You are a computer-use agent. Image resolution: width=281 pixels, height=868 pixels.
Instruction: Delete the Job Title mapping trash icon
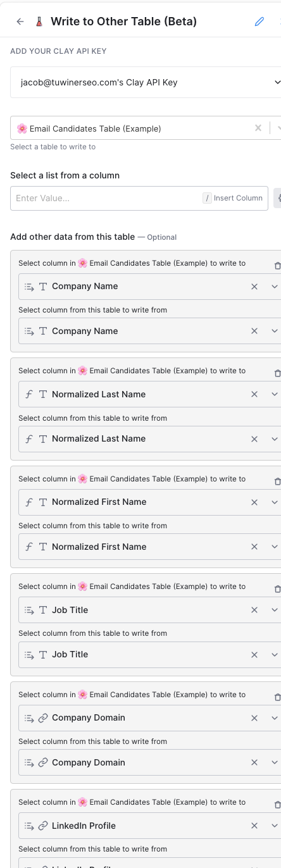click(277, 589)
